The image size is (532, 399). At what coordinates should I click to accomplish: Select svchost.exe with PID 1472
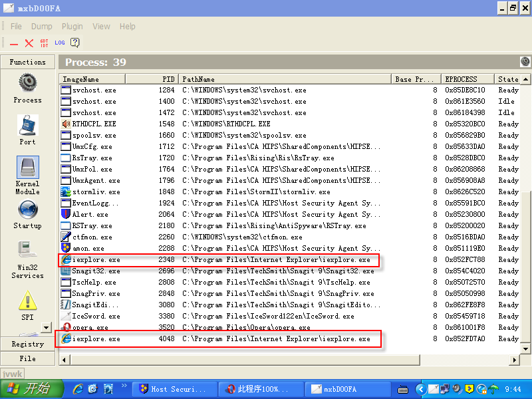[x=289, y=112]
